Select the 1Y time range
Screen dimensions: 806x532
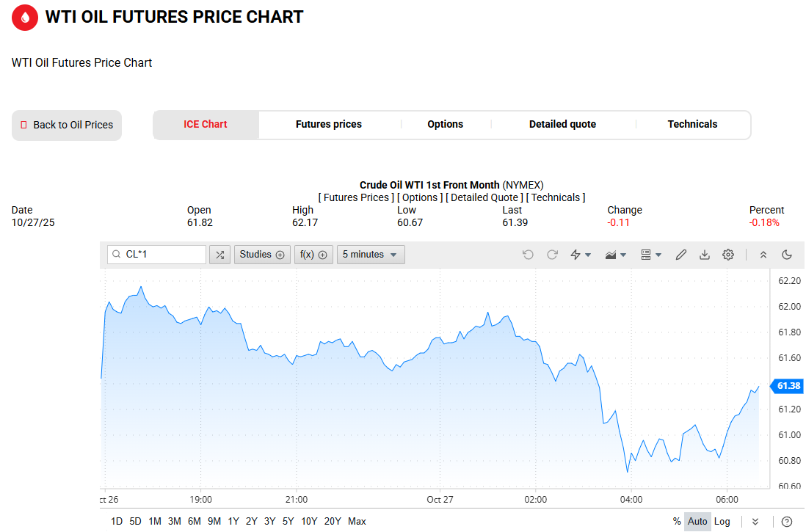click(233, 521)
